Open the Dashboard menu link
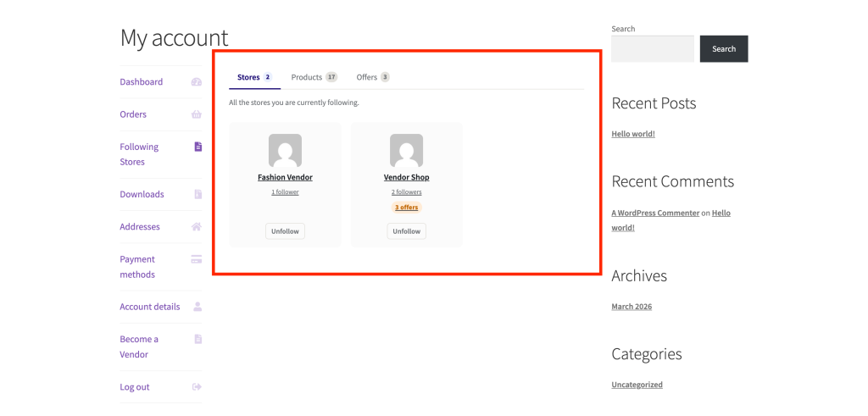 click(142, 82)
